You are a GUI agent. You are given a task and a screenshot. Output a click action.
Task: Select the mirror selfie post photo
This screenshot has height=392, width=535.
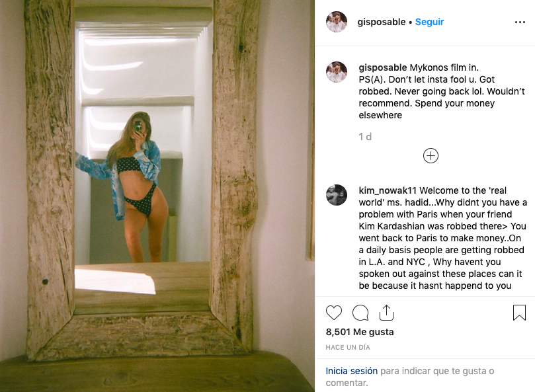157,196
